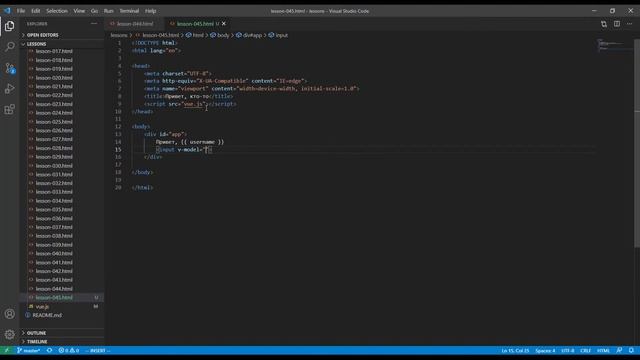Viewport: 640px width, 360px height.
Task: Select lesson-045.html in the explorer
Action: [x=54, y=298]
